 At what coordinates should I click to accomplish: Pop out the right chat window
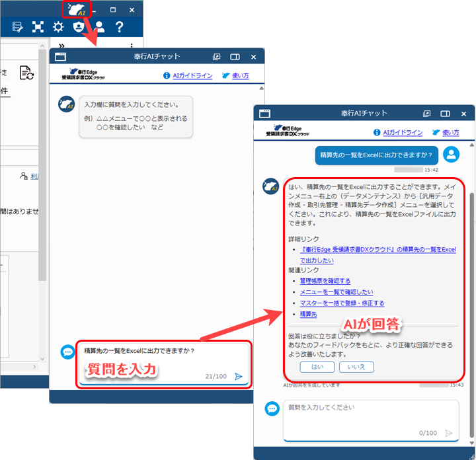click(426, 114)
